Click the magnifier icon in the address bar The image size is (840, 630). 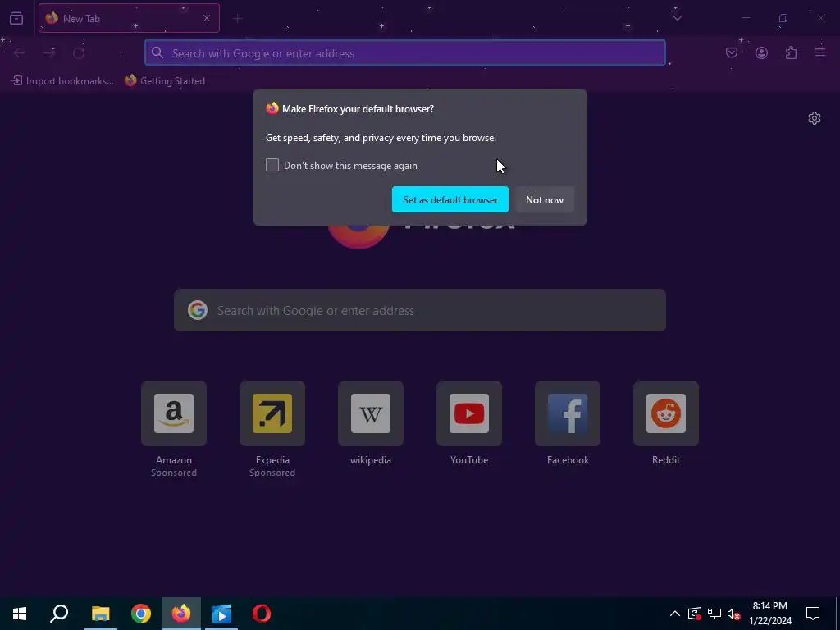click(157, 52)
